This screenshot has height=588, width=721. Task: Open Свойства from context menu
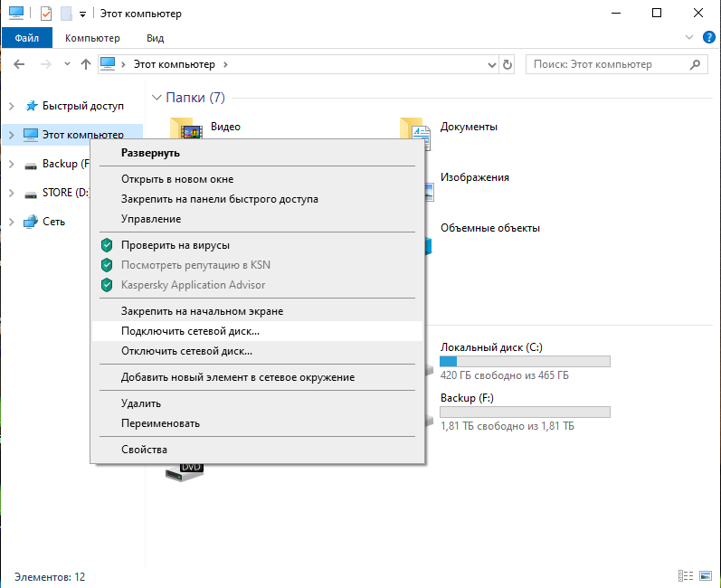(257, 450)
